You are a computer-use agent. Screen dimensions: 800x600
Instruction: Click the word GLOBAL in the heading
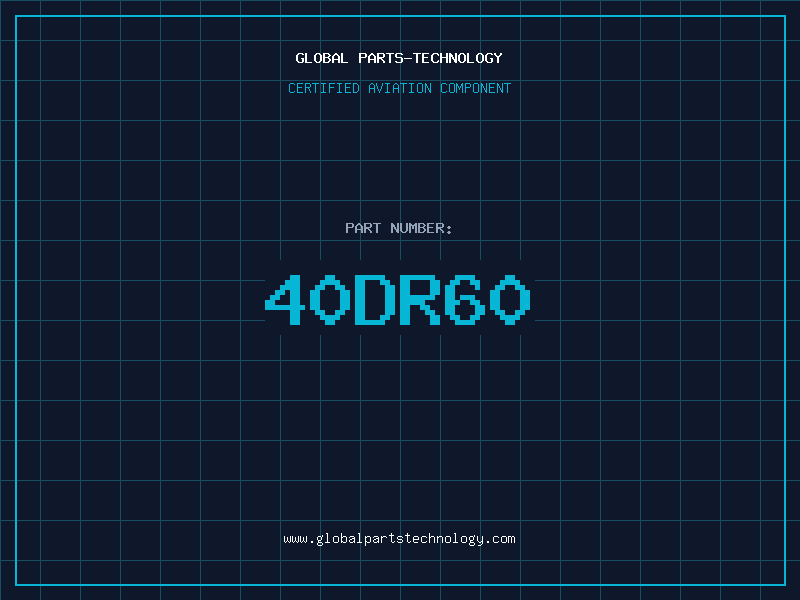[322, 58]
